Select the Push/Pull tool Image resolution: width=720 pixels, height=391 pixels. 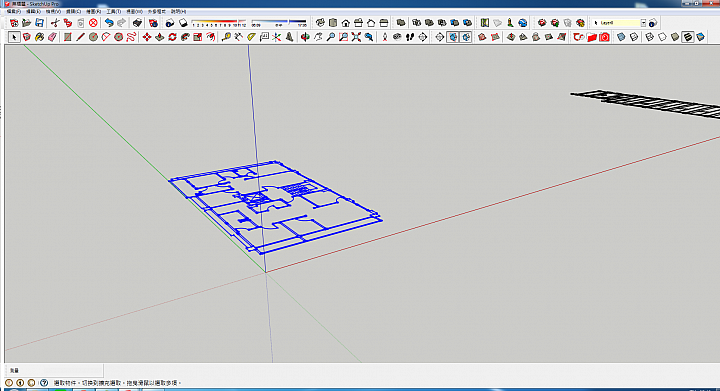160,37
